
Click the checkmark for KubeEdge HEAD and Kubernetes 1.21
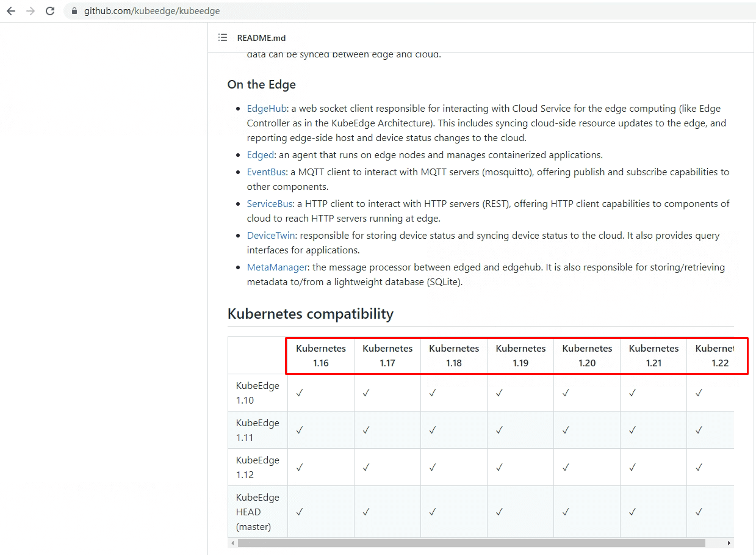[632, 512]
